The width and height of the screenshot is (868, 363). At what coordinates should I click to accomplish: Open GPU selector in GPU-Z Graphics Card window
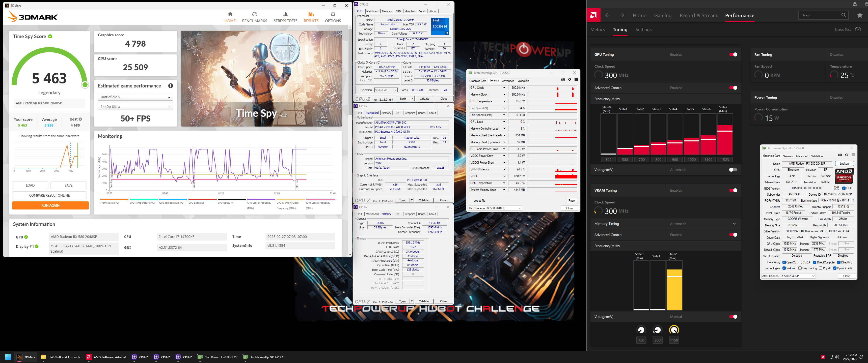click(788, 276)
